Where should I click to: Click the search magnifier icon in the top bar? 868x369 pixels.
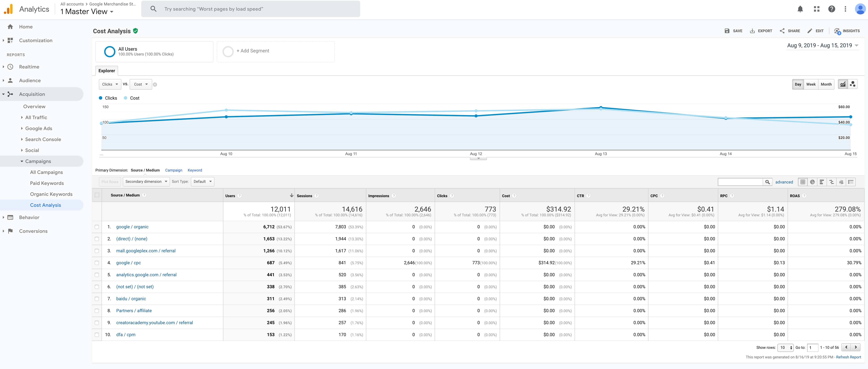click(153, 9)
